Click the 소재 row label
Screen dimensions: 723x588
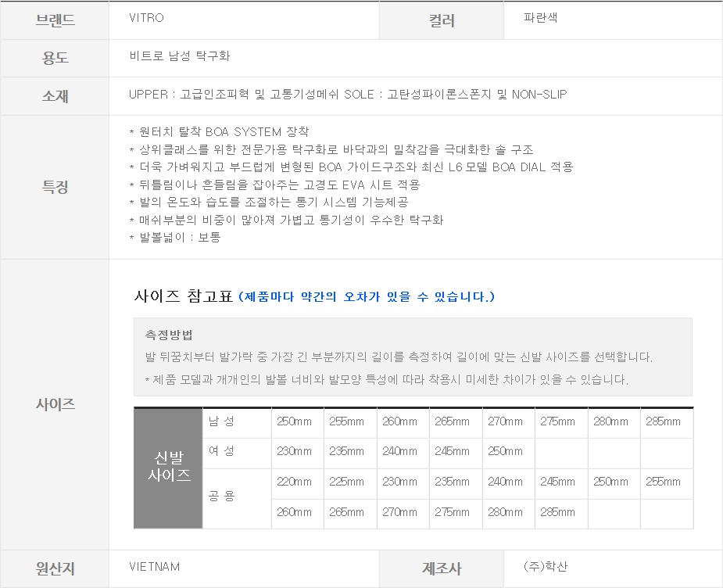[55, 95]
